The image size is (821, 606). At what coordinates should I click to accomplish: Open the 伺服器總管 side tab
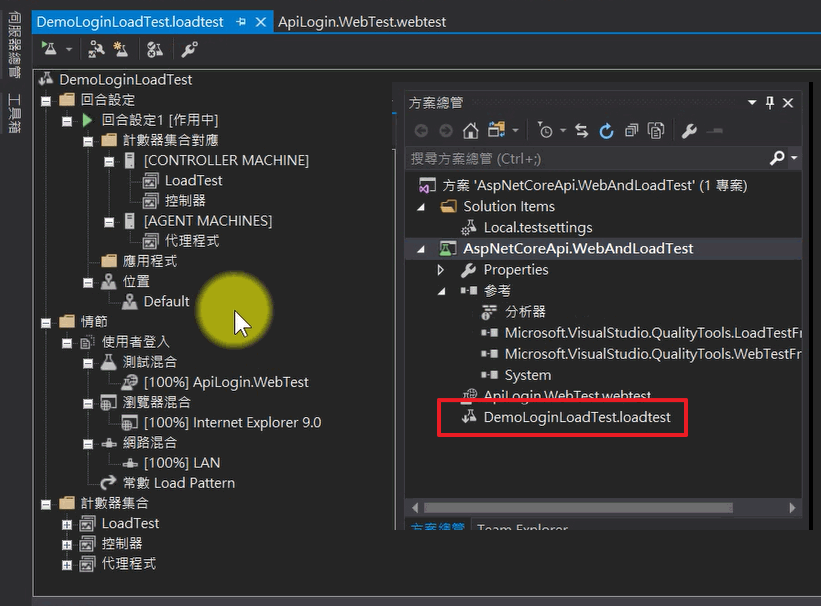point(14,45)
